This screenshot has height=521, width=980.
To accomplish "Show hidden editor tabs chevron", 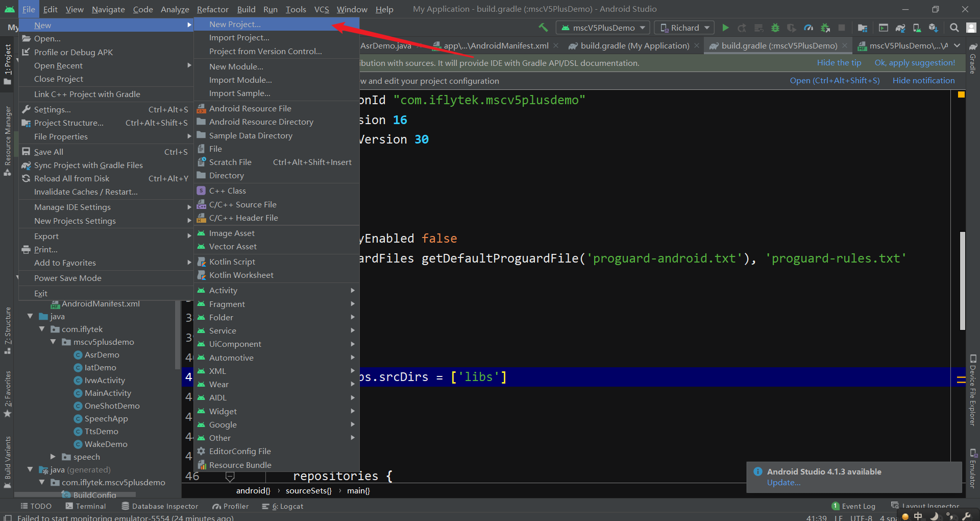I will pos(957,45).
